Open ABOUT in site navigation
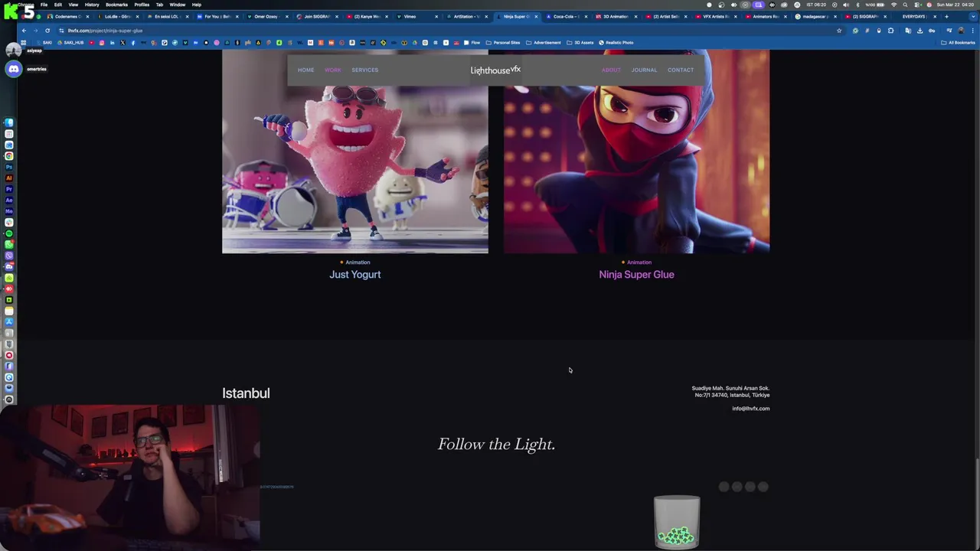The image size is (980, 551). (611, 70)
